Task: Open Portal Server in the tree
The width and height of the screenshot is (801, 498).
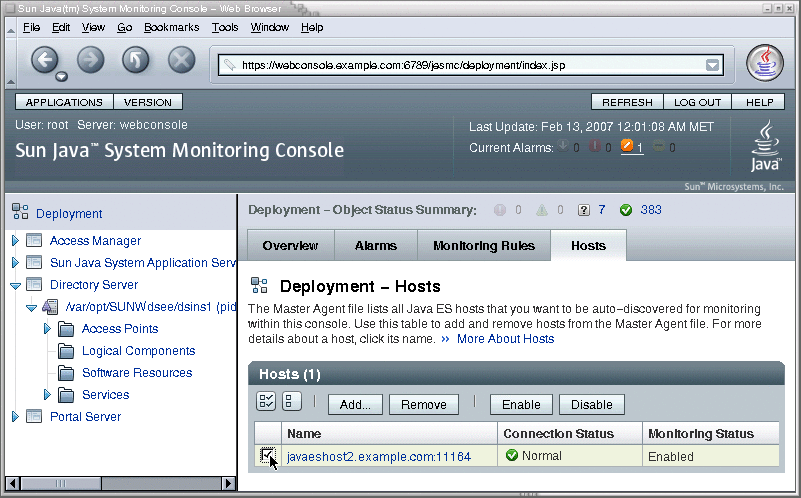Action: pos(85,417)
